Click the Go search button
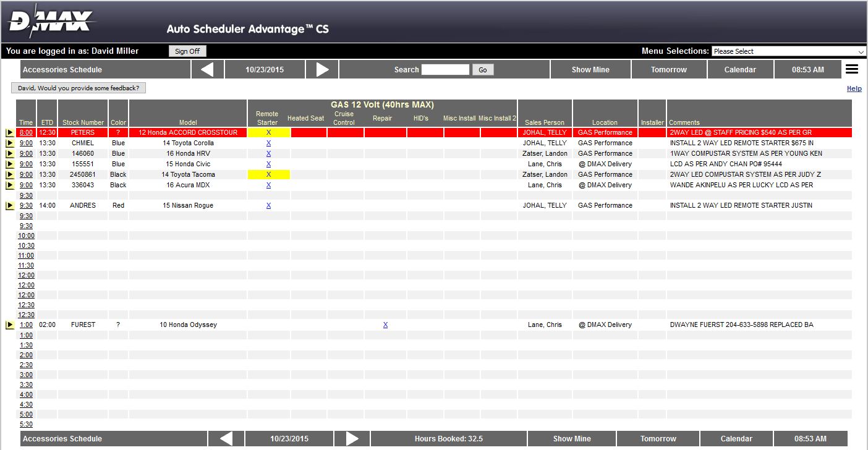Viewport: 868px width, 450px height. tap(483, 70)
